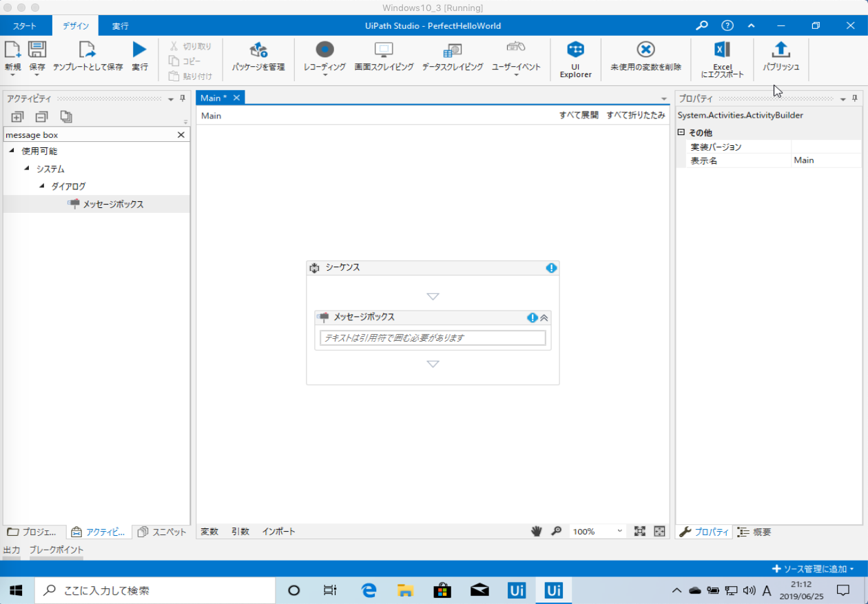This screenshot has width=868, height=604.
Task: Open the 100% zoom level dropdown
Action: point(619,531)
